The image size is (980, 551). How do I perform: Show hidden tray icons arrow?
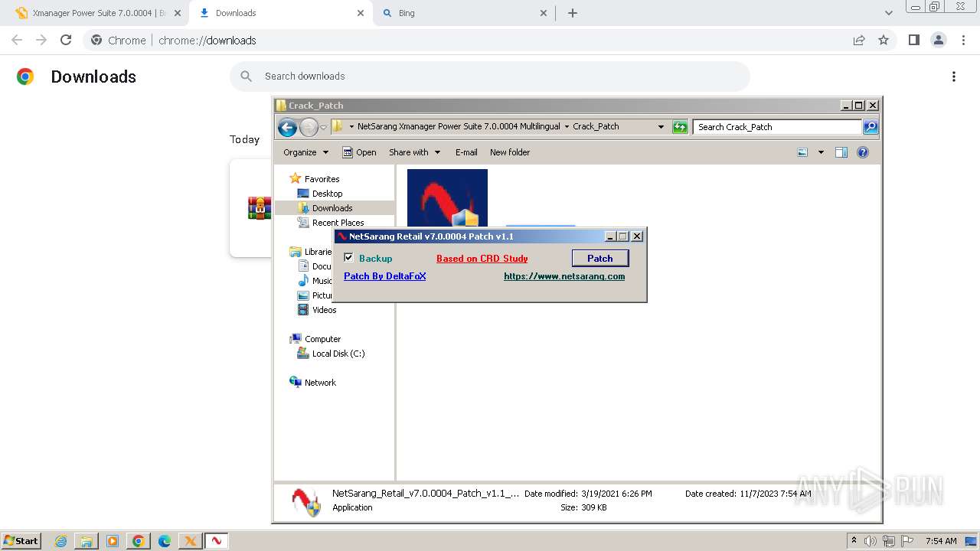pyautogui.click(x=854, y=541)
